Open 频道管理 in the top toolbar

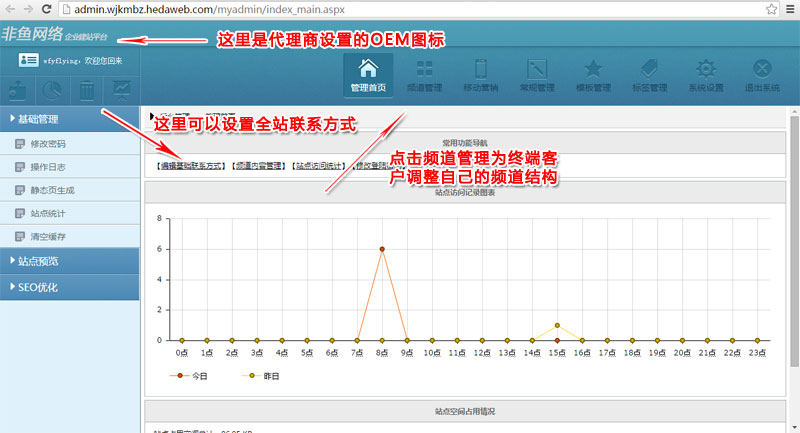tap(424, 74)
